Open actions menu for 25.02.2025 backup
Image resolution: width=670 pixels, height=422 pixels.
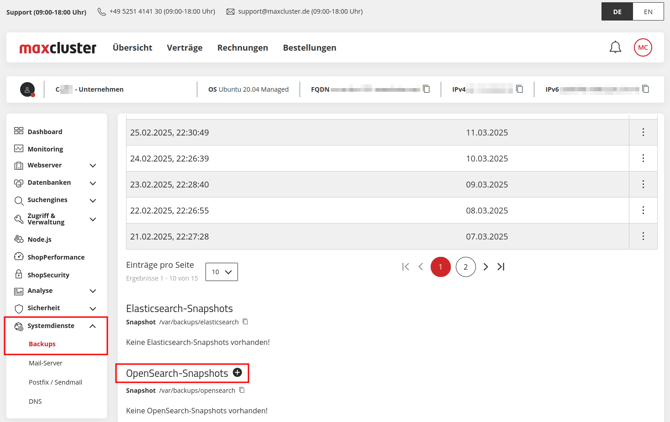click(x=643, y=132)
